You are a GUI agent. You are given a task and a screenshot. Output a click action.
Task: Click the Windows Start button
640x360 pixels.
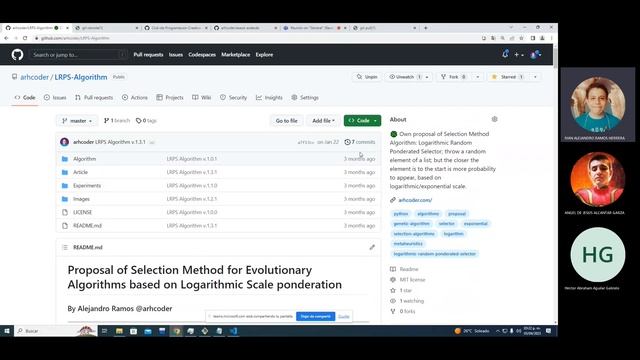tap(7, 331)
